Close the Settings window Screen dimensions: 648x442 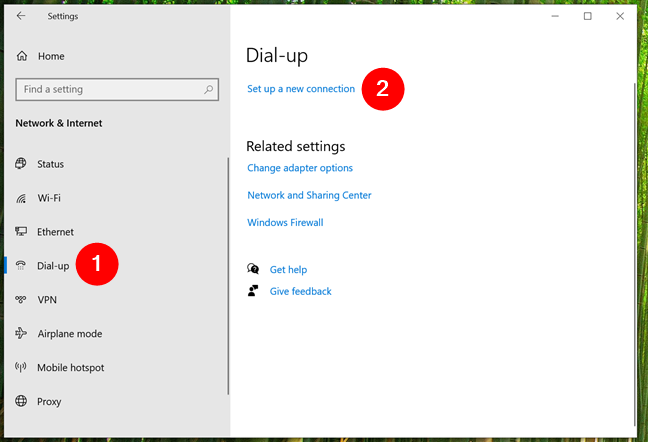[x=620, y=16]
